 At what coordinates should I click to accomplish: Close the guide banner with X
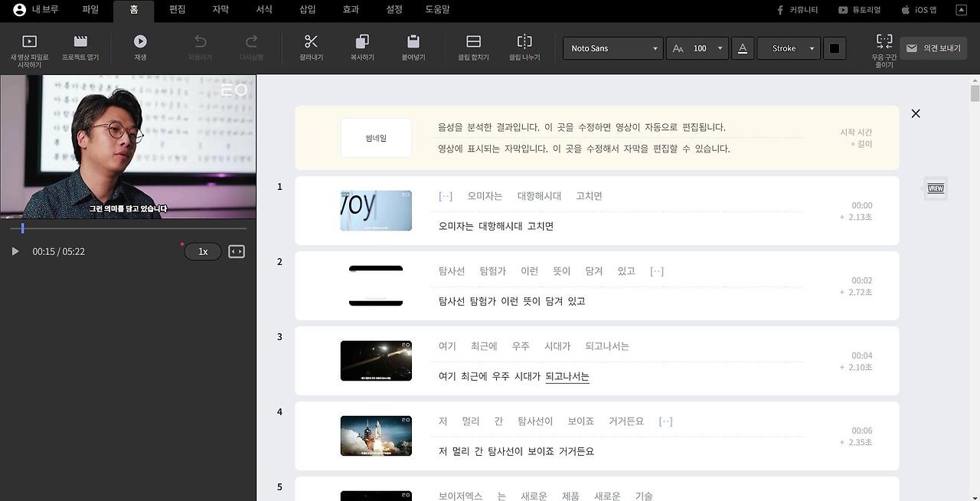click(x=916, y=113)
